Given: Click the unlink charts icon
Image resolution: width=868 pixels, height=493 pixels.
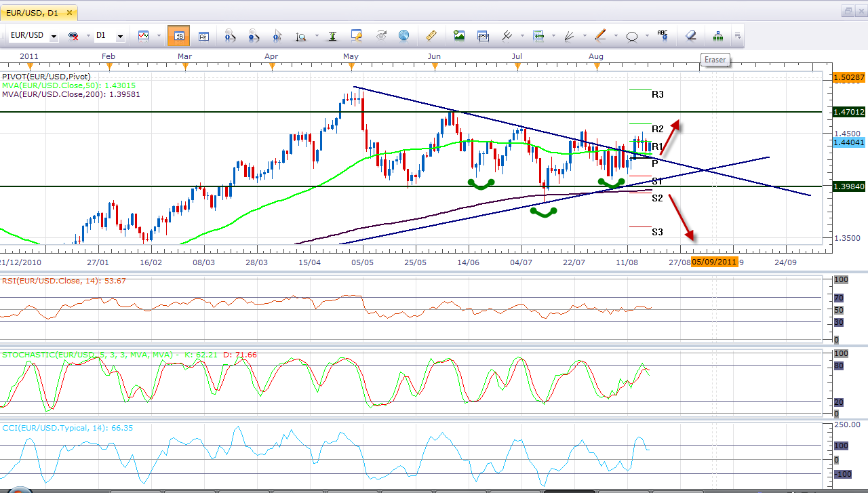Looking at the screenshot, I should (x=73, y=35).
